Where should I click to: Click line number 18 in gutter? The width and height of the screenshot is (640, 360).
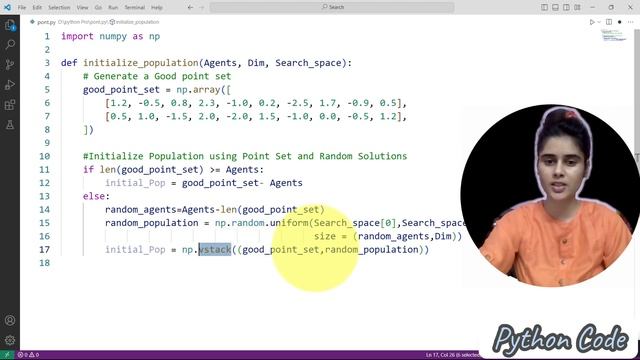(x=44, y=263)
